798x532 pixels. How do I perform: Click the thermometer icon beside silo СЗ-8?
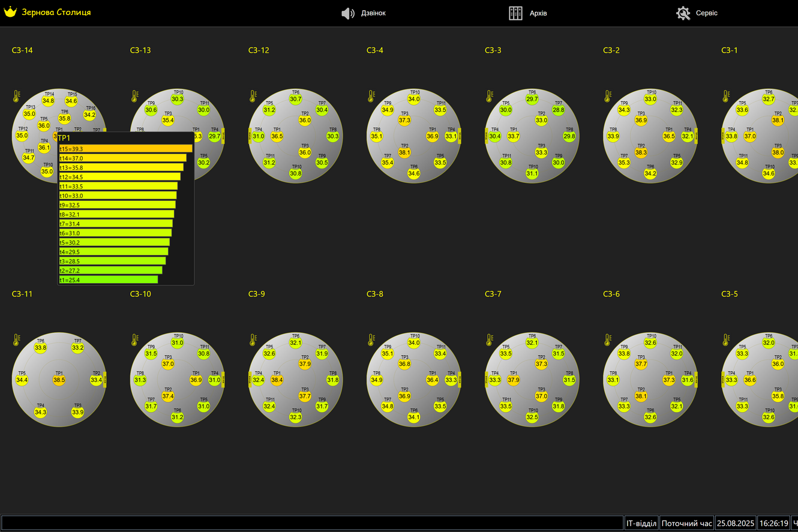pos(371,340)
